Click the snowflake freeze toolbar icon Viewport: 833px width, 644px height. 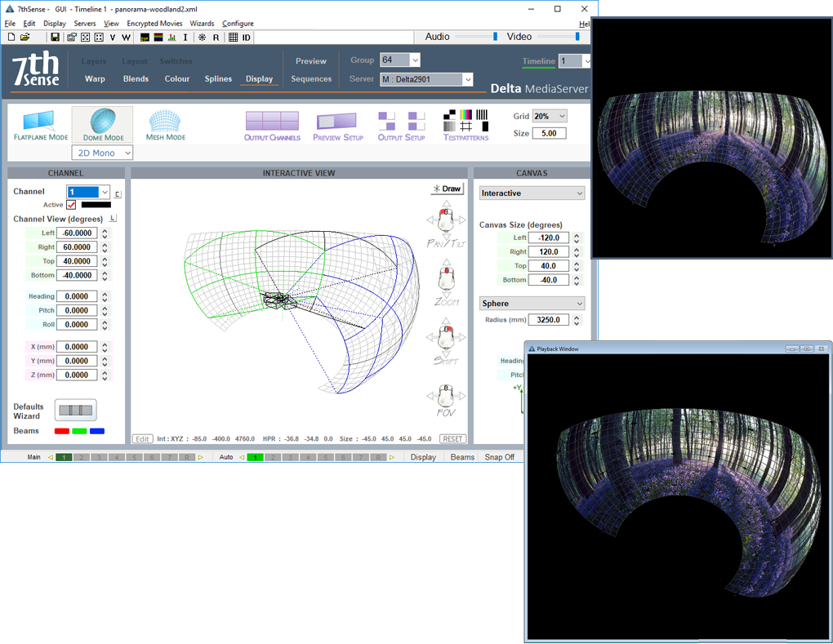(202, 38)
